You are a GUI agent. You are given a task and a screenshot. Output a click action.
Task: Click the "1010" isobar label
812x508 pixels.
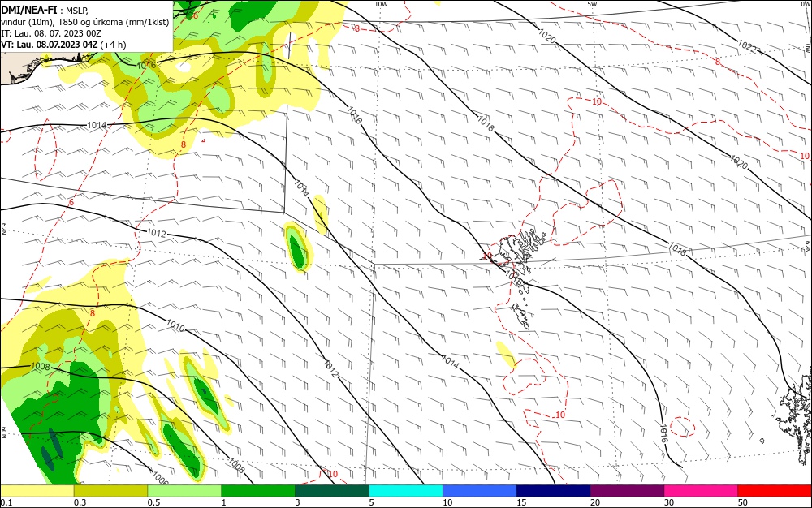tap(175, 325)
